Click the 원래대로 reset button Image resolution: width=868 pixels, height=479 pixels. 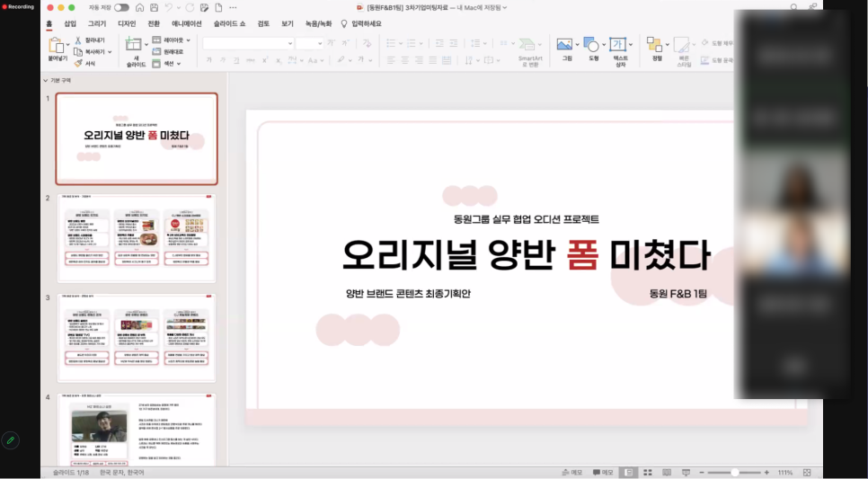tap(168, 51)
